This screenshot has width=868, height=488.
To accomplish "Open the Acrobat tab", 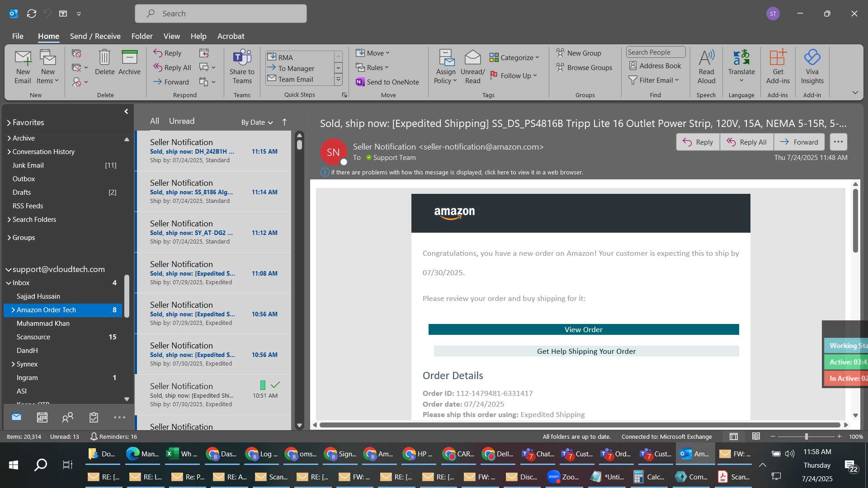I will pos(231,36).
